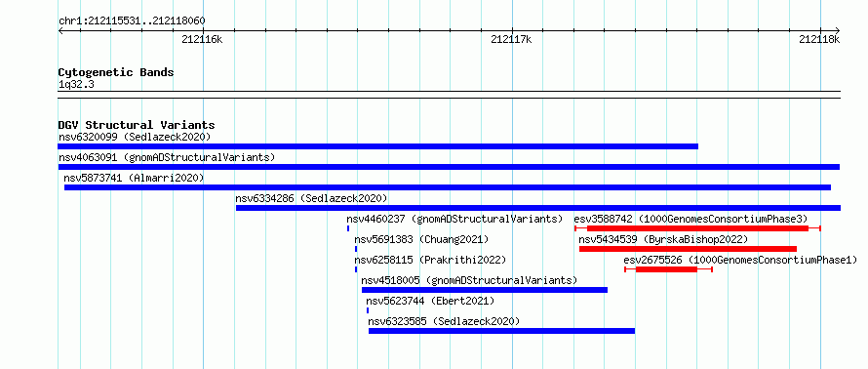Click the nsv4063091 (gnomADStructuralVariants) label
Screen dimensions: 868x369
click(x=167, y=157)
